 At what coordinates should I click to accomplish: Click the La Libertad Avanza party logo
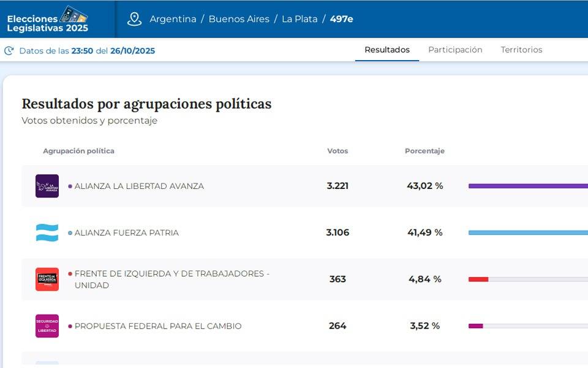pos(47,186)
